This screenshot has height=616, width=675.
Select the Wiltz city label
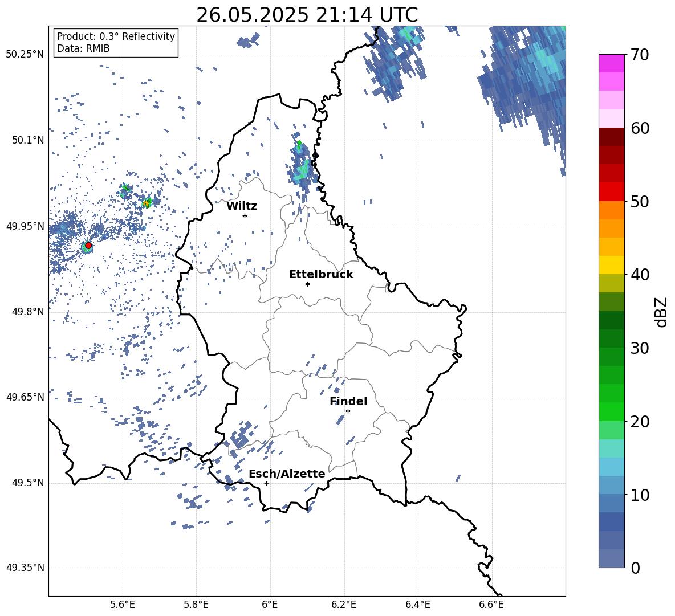242,206
